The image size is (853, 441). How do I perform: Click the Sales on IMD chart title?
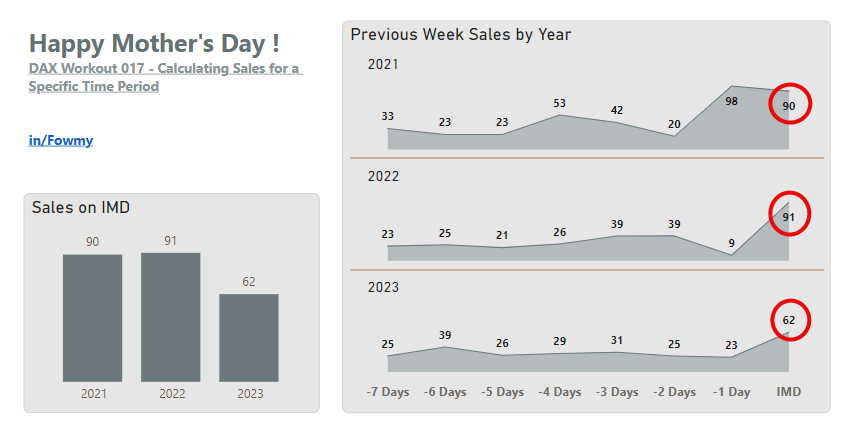coord(81,207)
